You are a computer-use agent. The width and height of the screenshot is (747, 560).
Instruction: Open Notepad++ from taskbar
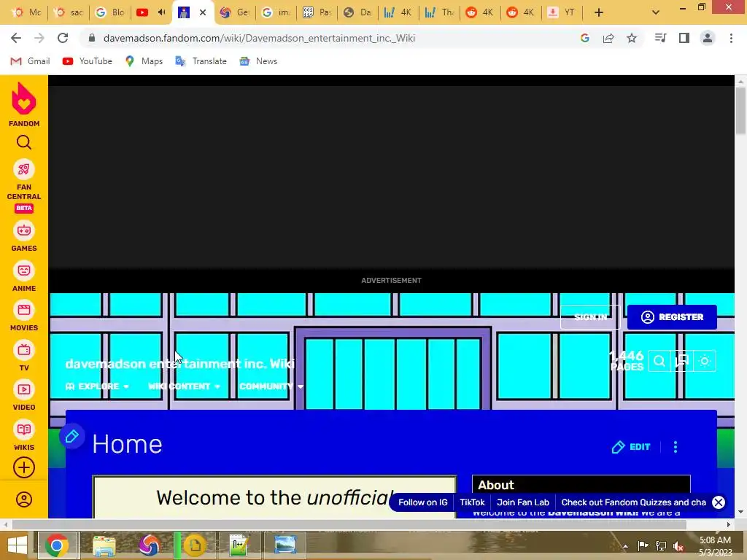[239, 545]
